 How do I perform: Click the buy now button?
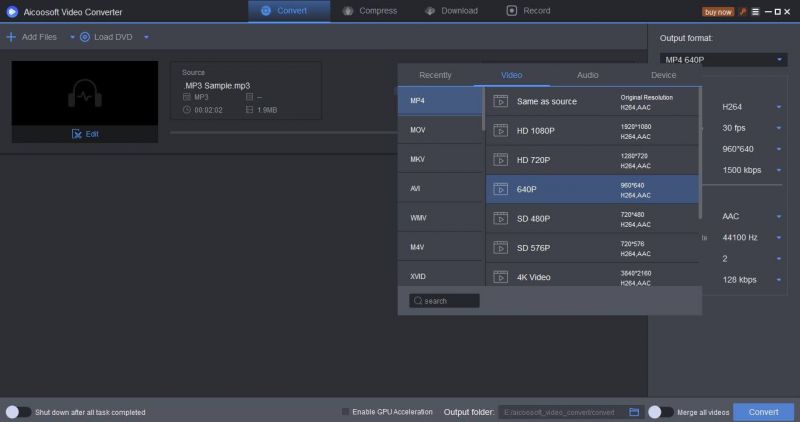[718, 12]
